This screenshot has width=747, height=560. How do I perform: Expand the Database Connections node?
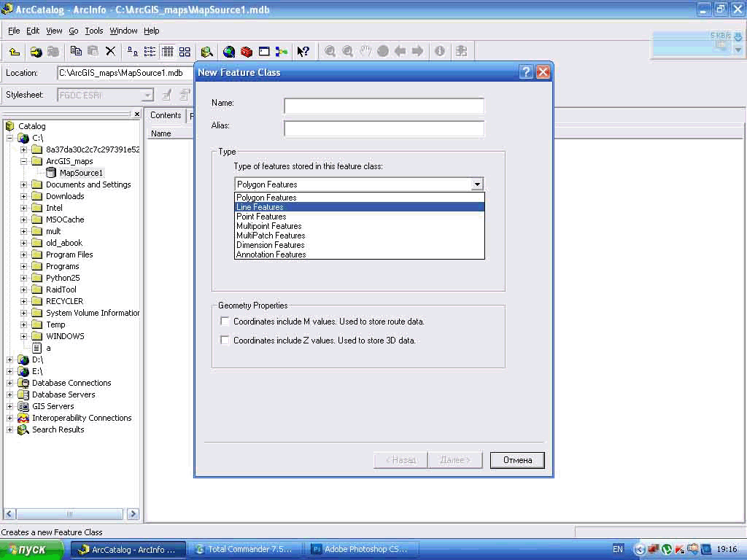(9, 384)
